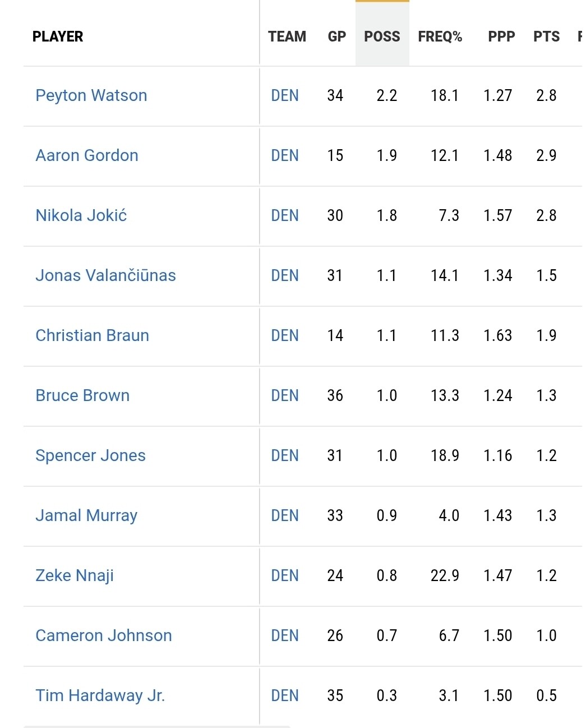This screenshot has width=586, height=728.
Task: Sort by FREQ% column header
Action: [x=440, y=36]
